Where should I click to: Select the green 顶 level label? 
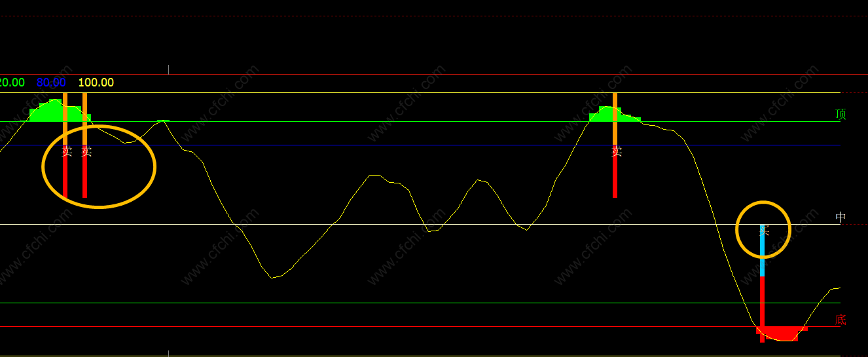pos(841,114)
